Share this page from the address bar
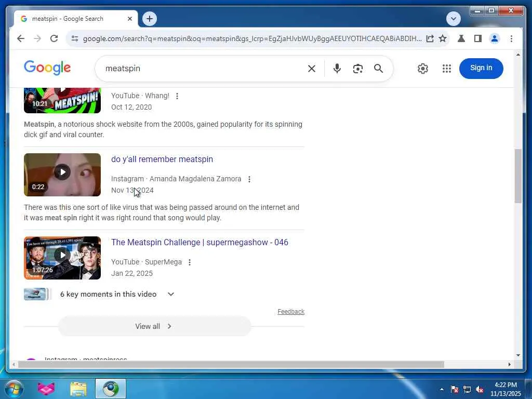Image resolution: width=532 pixels, height=399 pixels. click(430, 38)
